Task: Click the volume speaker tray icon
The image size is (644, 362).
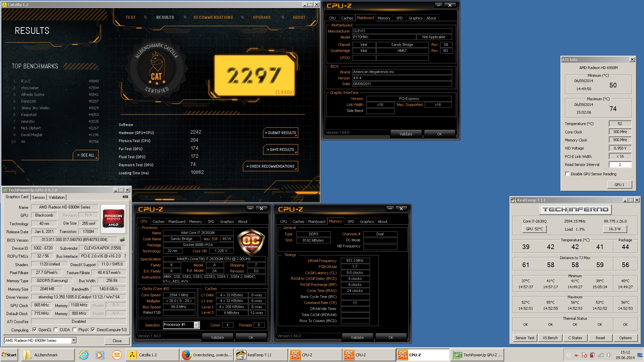Action: [608, 355]
